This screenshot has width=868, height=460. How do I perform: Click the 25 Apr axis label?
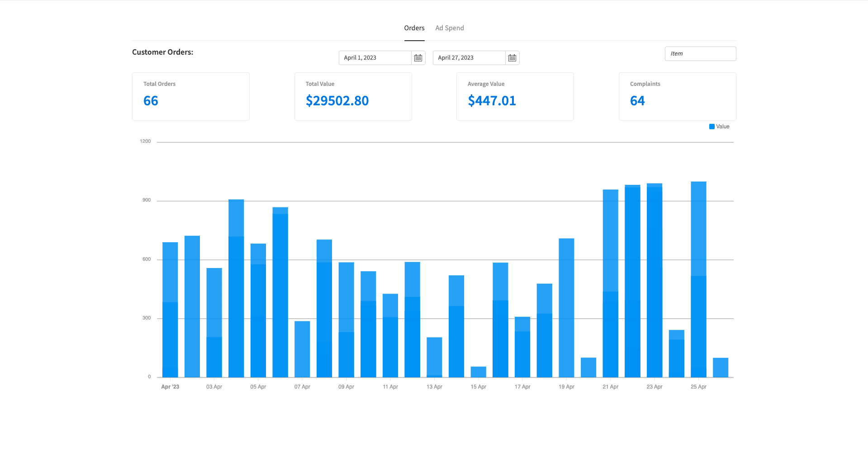click(698, 387)
